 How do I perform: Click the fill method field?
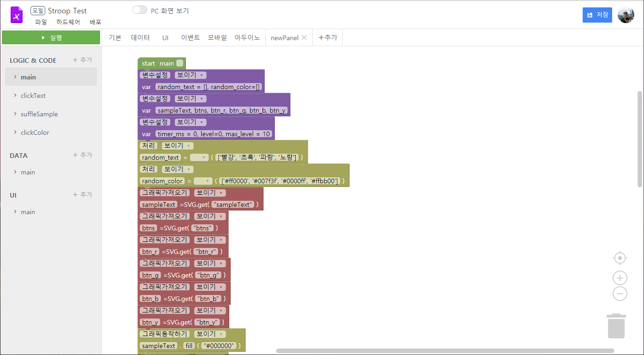(189, 346)
